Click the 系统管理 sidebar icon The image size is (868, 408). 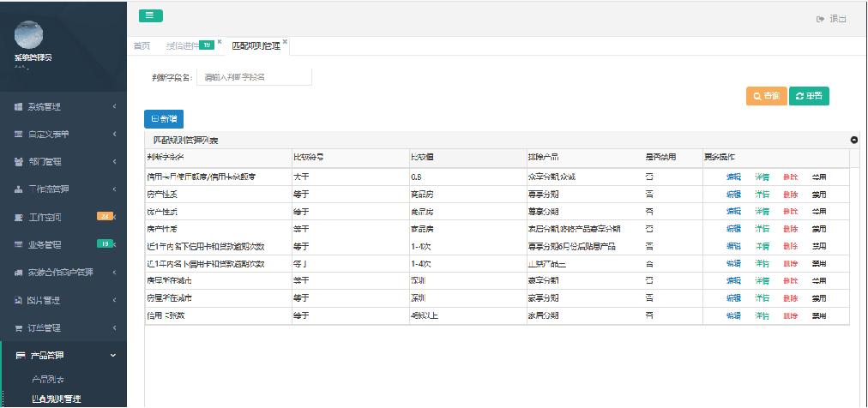(x=18, y=107)
